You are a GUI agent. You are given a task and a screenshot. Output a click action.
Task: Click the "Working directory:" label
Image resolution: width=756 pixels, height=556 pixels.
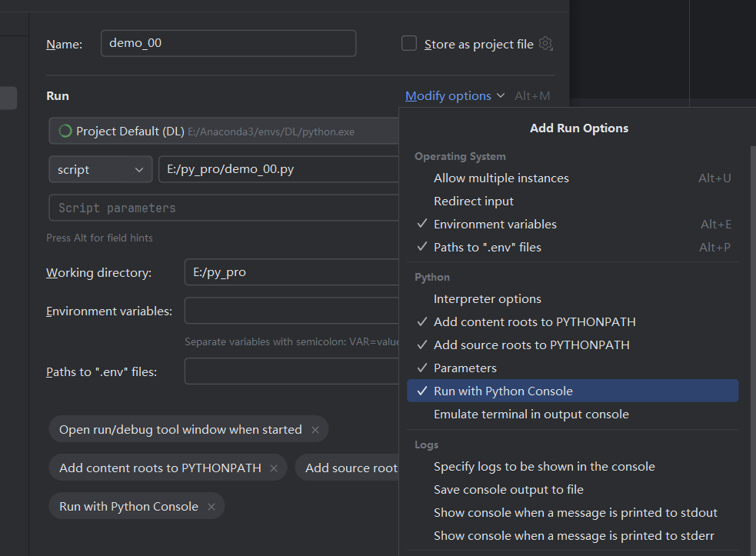point(99,273)
